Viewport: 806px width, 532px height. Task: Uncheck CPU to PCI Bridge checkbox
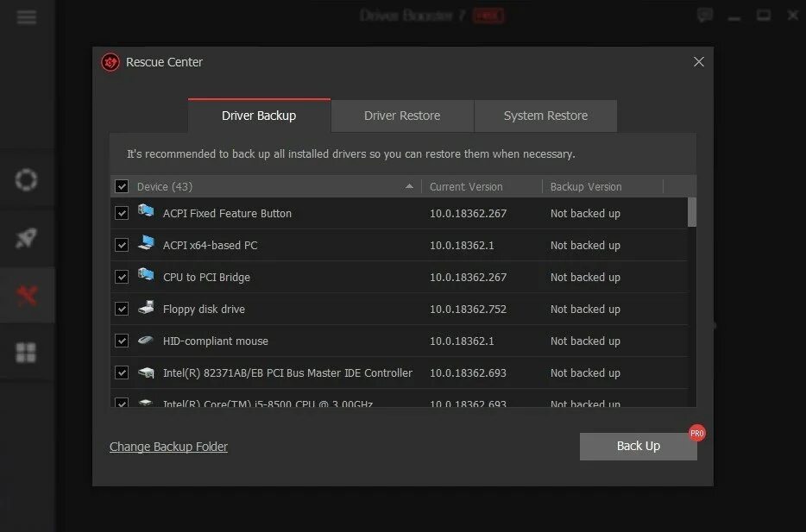122,277
